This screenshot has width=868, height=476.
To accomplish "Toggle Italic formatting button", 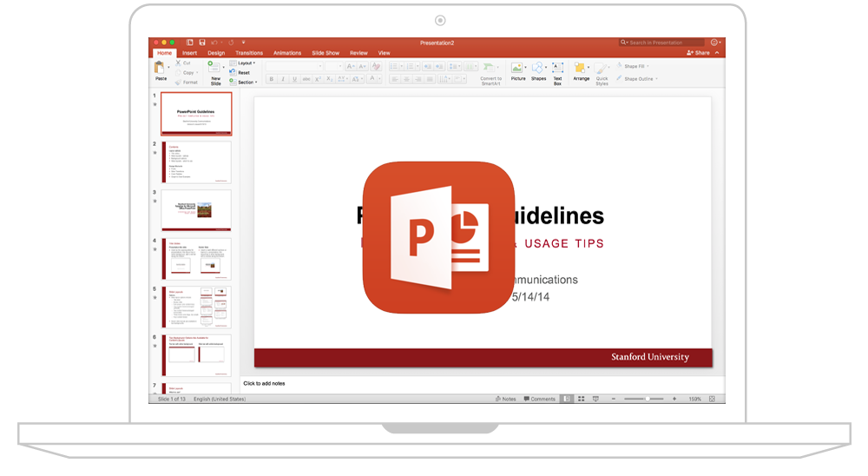I will 283,79.
